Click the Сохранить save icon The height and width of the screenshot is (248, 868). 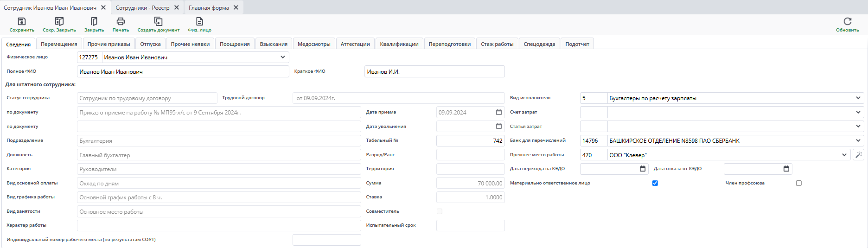coord(22,21)
